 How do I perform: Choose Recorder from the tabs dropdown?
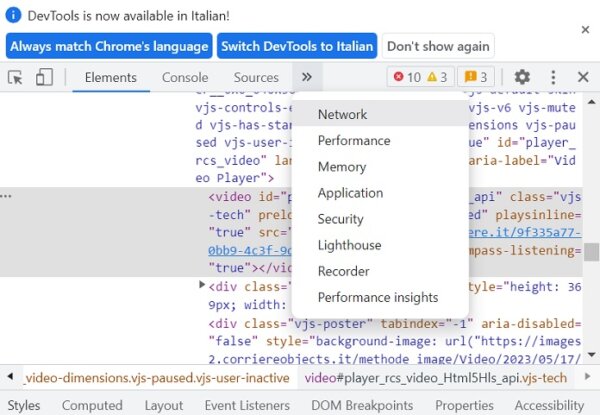pyautogui.click(x=380, y=271)
